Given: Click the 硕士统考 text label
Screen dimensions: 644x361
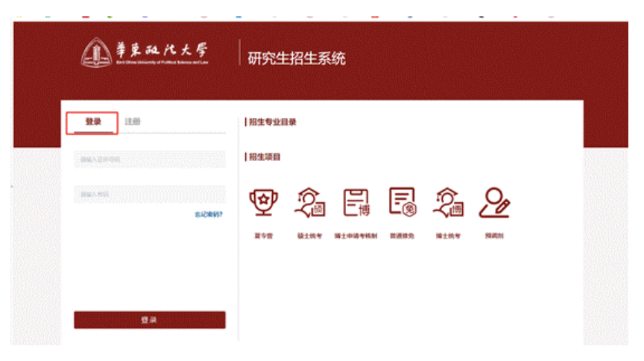Looking at the screenshot, I should point(309,236).
